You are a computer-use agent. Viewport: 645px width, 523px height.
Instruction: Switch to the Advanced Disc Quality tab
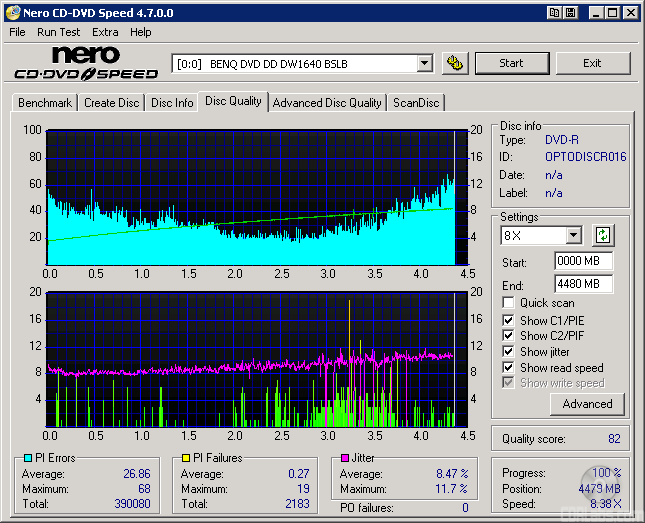click(327, 103)
